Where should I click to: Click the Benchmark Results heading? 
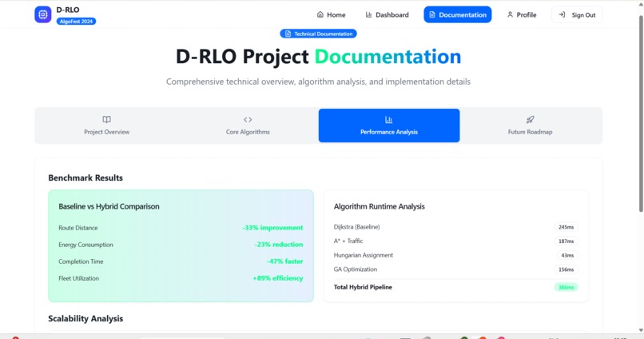85,178
